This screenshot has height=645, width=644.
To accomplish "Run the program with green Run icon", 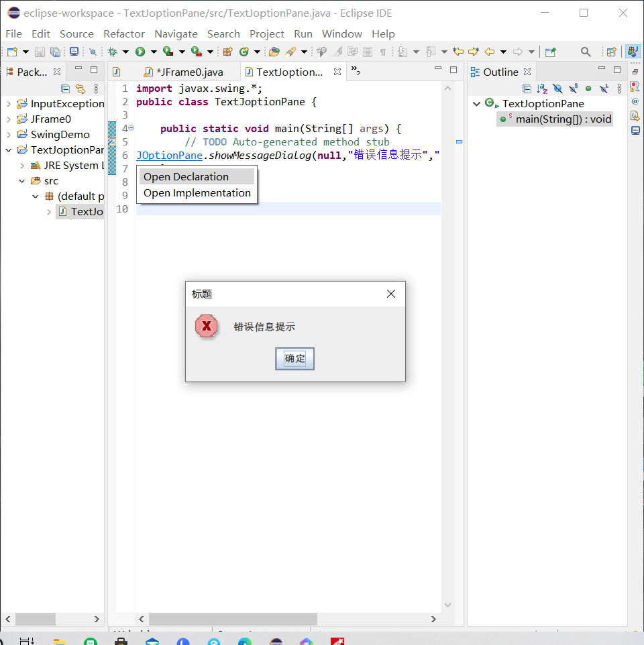I will point(140,52).
